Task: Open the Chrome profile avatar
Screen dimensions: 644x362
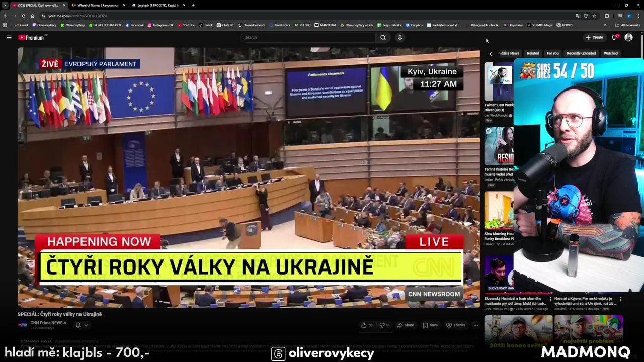Action: click(x=629, y=16)
